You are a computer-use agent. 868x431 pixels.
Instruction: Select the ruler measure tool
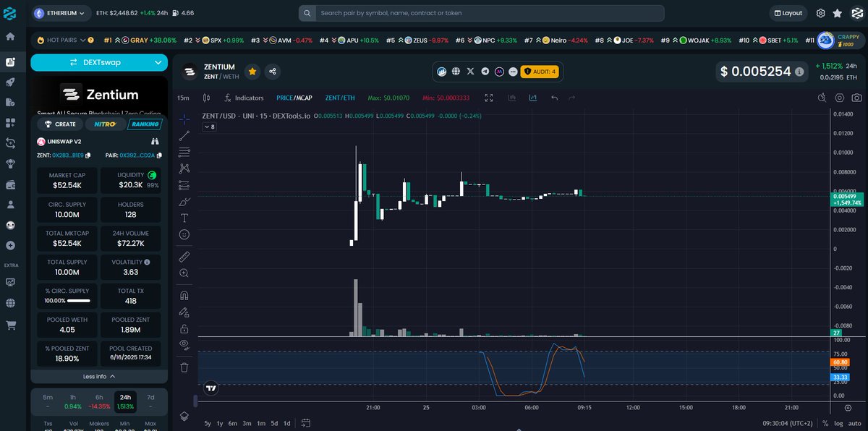(184, 256)
